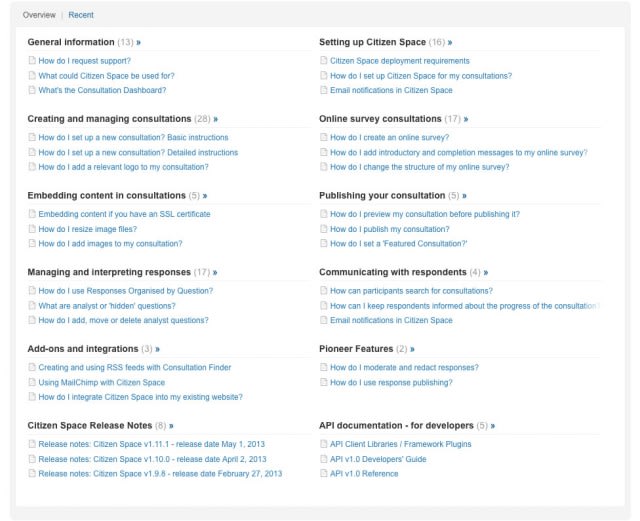The image size is (640, 521).
Task: Click document icon beside 'How do I resize image files?'
Action: click(x=32, y=229)
